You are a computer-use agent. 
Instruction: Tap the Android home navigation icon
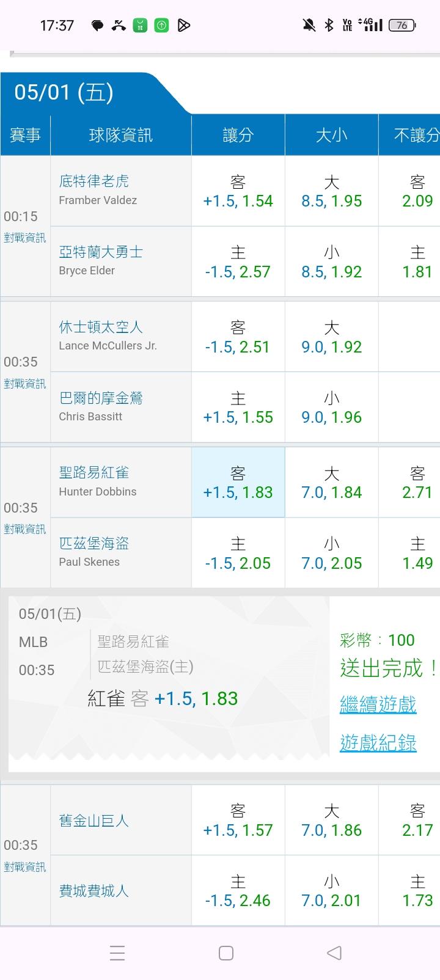[226, 953]
